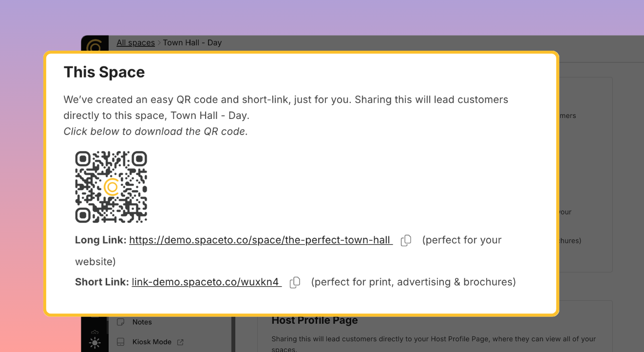Click the Town Hall - Day breadcrumb text

tap(192, 42)
